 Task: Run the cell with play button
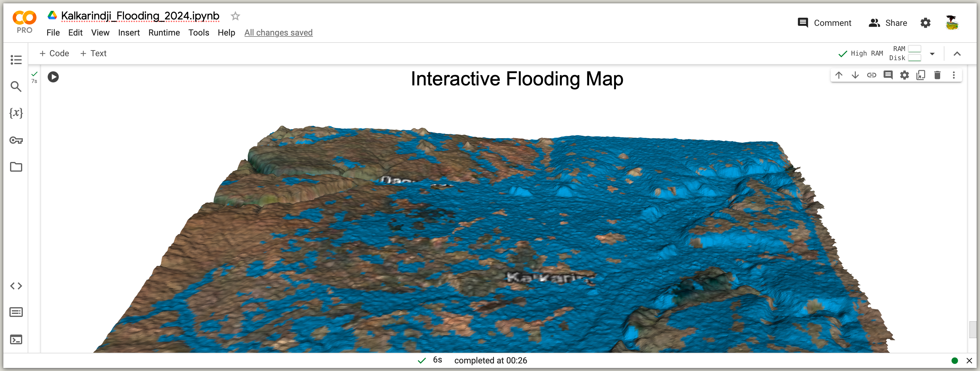tap(53, 77)
